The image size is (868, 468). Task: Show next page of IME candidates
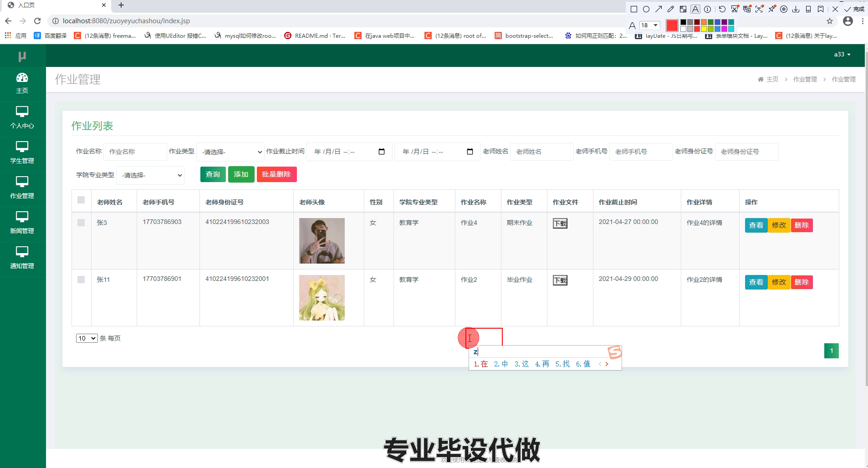point(607,364)
